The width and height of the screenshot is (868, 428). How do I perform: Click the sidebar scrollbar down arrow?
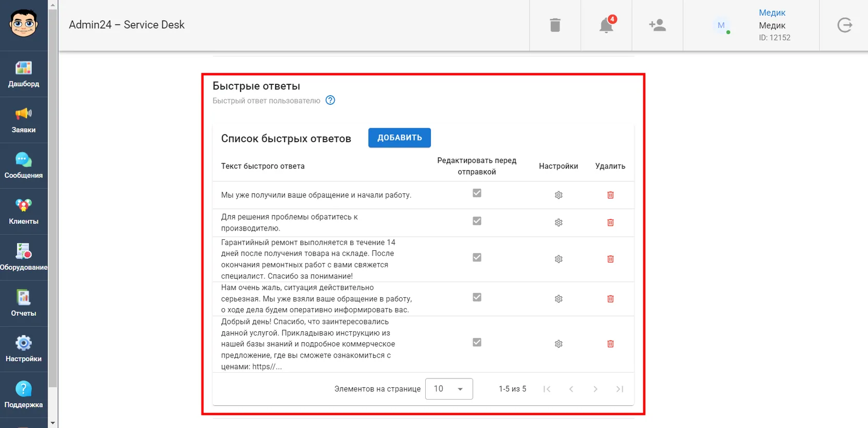point(53,423)
